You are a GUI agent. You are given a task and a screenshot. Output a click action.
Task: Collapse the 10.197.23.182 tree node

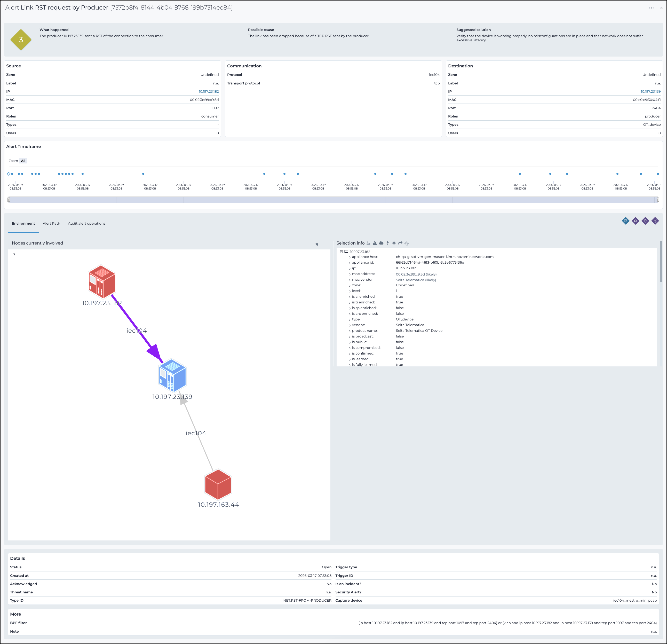[x=341, y=252]
